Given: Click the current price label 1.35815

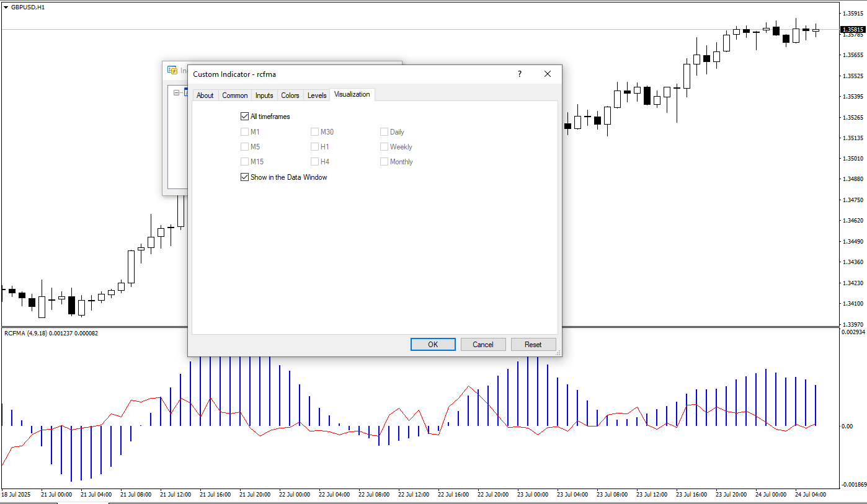Looking at the screenshot, I should click(852, 29).
